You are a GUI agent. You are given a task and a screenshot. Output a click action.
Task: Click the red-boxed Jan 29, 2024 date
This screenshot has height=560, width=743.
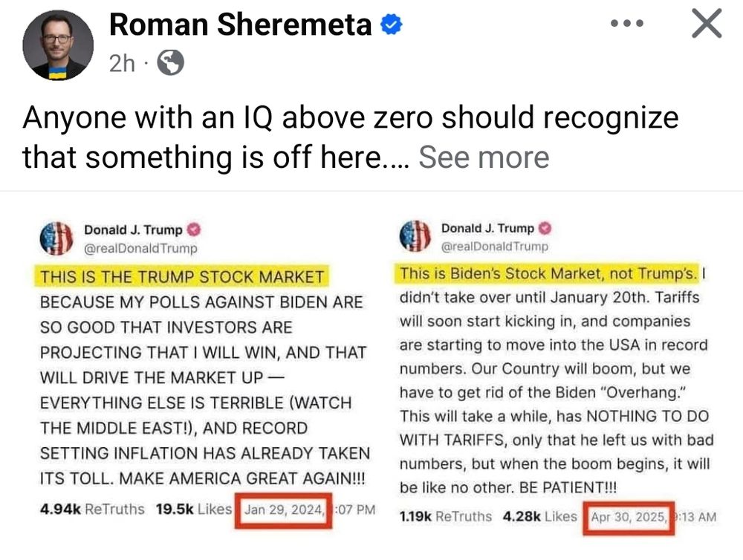283,510
